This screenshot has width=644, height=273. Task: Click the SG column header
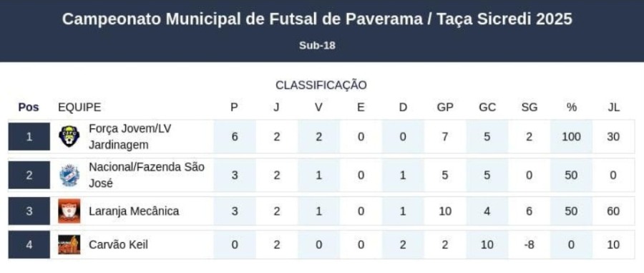[529, 107]
